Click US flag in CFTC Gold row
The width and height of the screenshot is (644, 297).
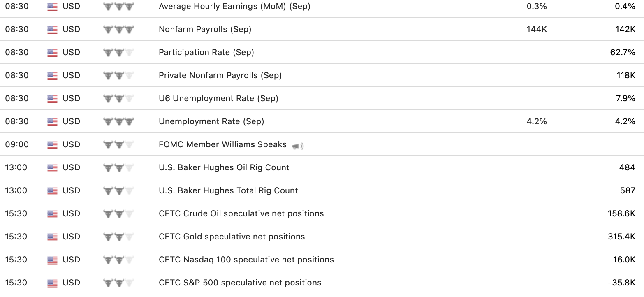[52, 237]
